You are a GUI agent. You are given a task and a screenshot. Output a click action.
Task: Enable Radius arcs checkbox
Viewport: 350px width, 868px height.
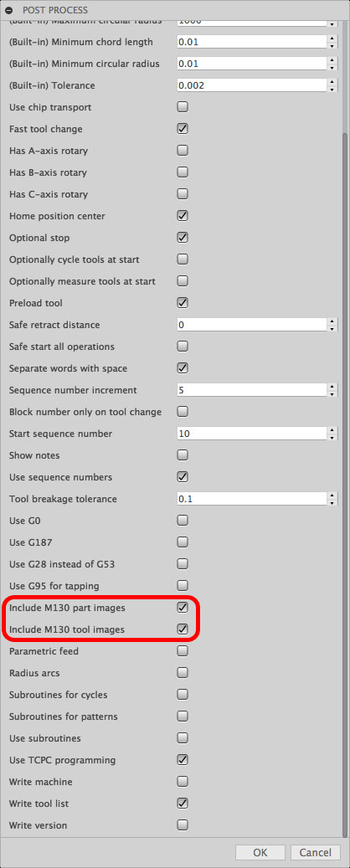[x=183, y=673]
